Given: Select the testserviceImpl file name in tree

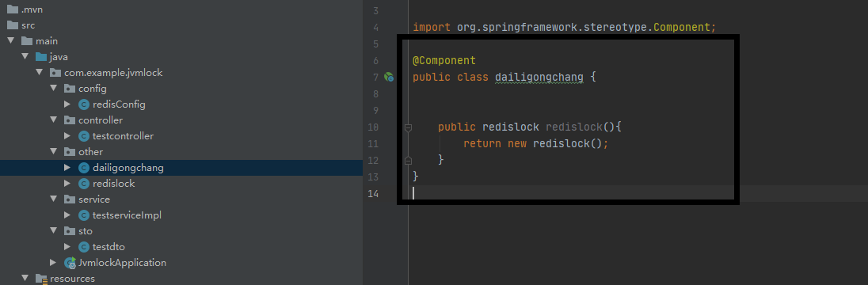Looking at the screenshot, I should (x=127, y=215).
